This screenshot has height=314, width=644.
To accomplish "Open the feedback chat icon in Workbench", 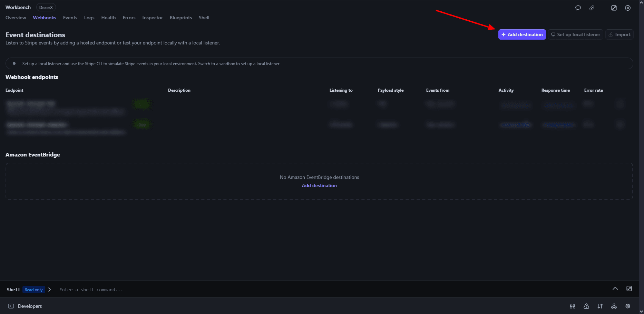I will tap(578, 8).
